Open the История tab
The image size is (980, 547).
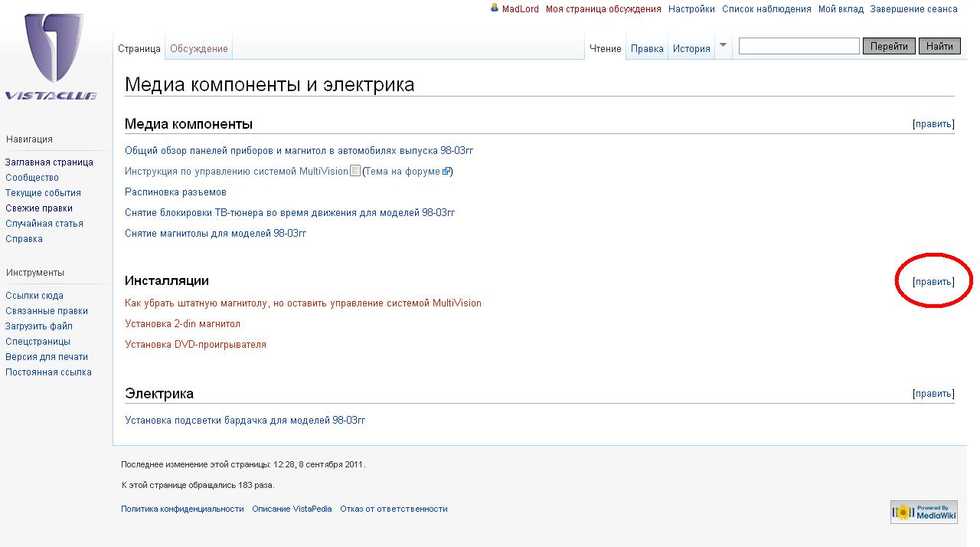[691, 49]
